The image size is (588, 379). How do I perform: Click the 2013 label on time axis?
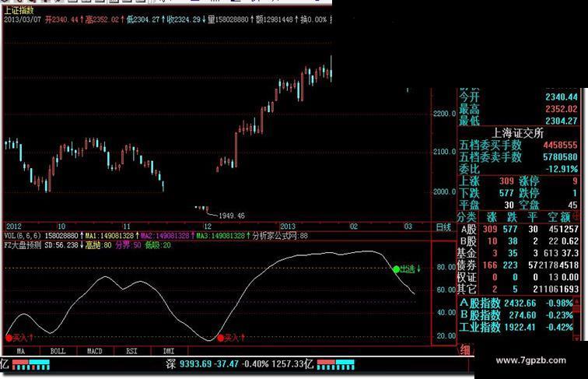point(288,226)
